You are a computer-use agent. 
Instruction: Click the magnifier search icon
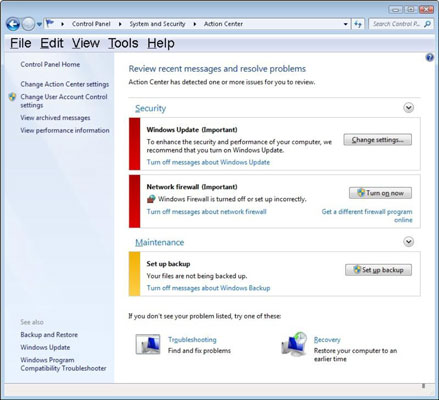click(x=428, y=24)
